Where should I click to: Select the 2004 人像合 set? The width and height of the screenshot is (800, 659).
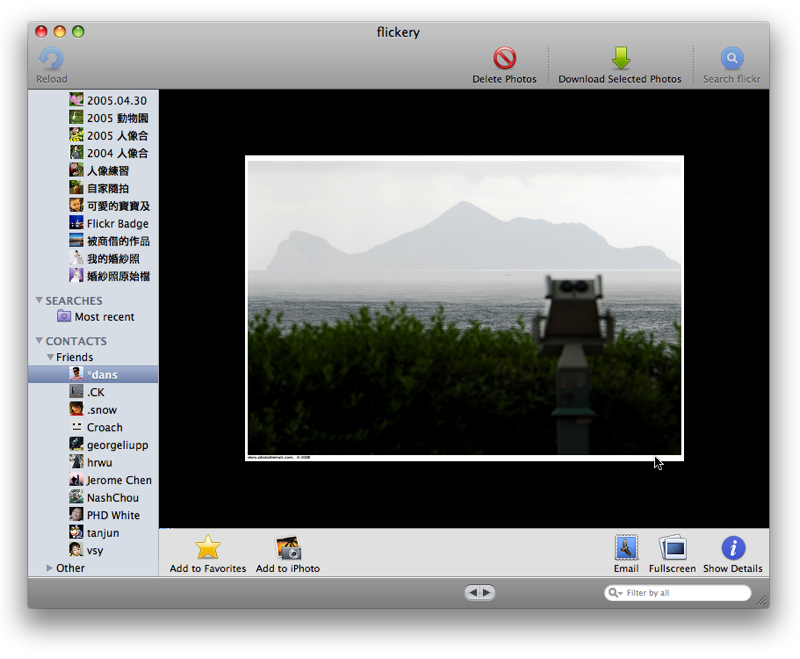(x=93, y=153)
